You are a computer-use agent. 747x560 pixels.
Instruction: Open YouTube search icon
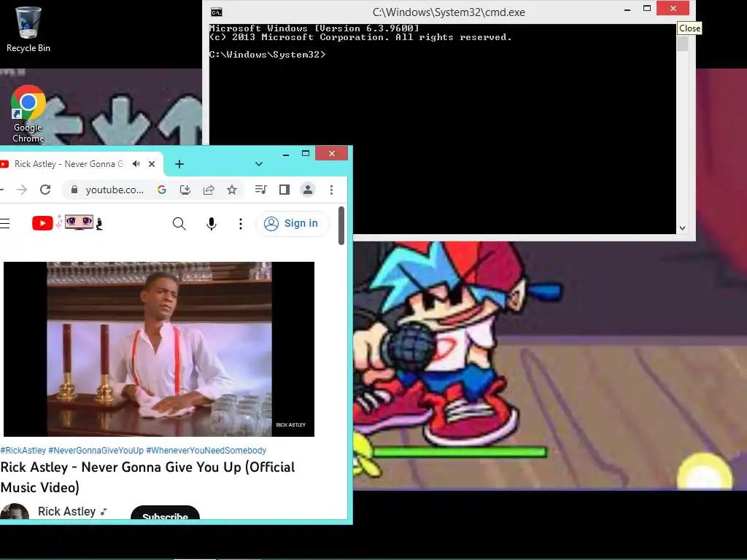pyautogui.click(x=179, y=223)
